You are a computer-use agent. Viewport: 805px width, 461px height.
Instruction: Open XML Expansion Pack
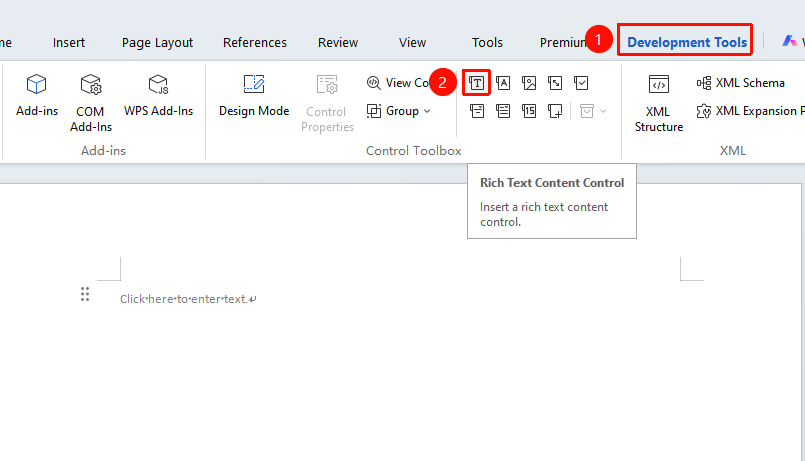[x=750, y=111]
